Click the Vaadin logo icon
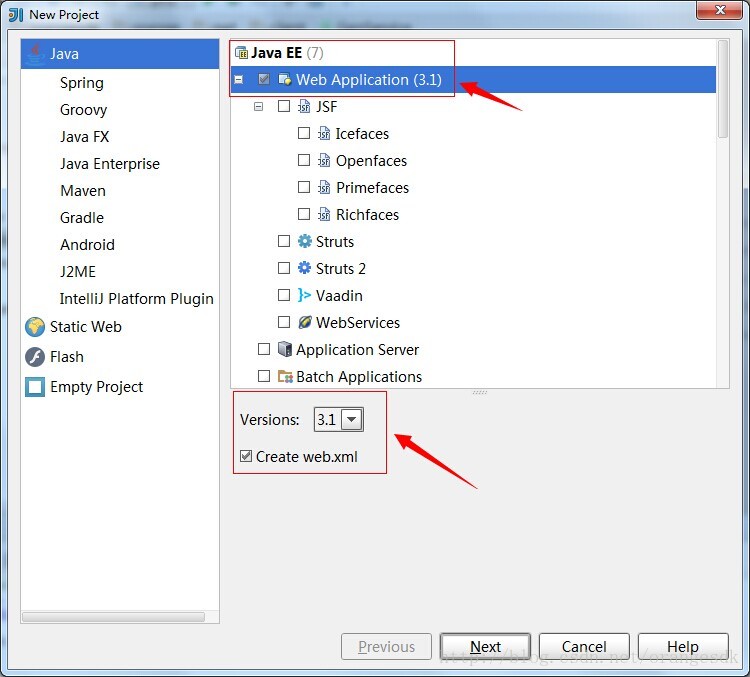The image size is (750, 677). (304, 295)
